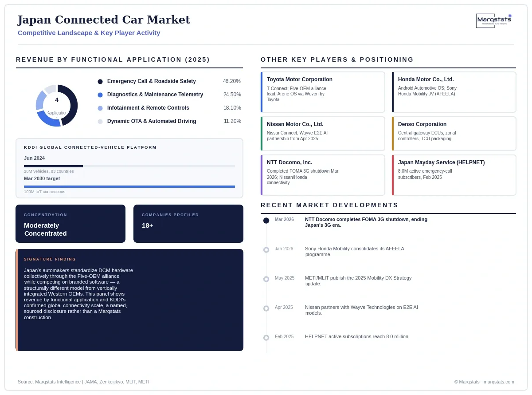532x395 pixels.
Task: Click the Recent Market Developments heading
Action: tap(330, 205)
